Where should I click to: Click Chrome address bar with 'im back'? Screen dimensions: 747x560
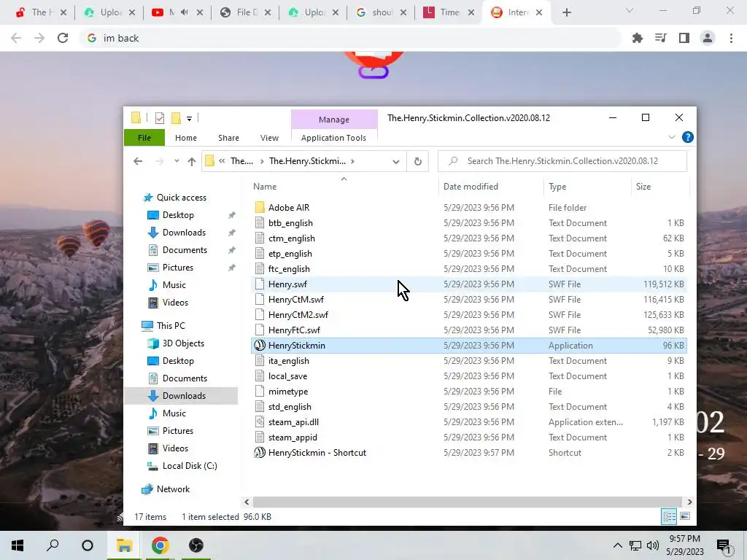tap(350, 38)
